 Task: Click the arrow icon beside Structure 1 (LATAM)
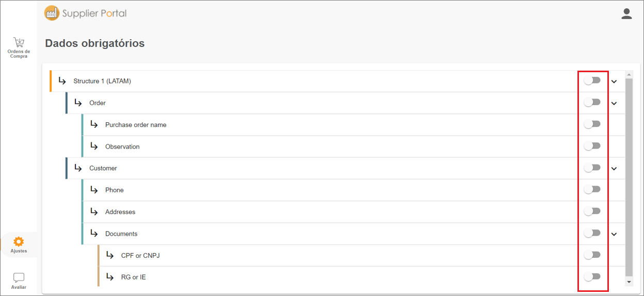[x=62, y=81]
